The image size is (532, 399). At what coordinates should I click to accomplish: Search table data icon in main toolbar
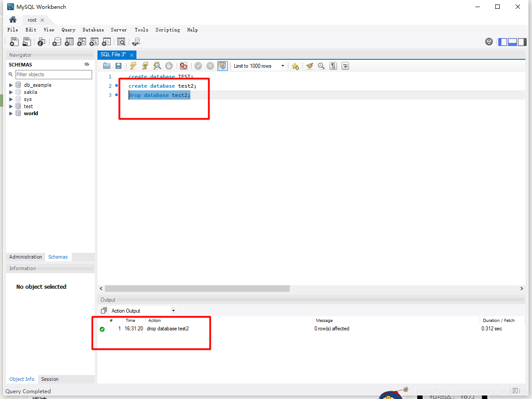point(121,42)
